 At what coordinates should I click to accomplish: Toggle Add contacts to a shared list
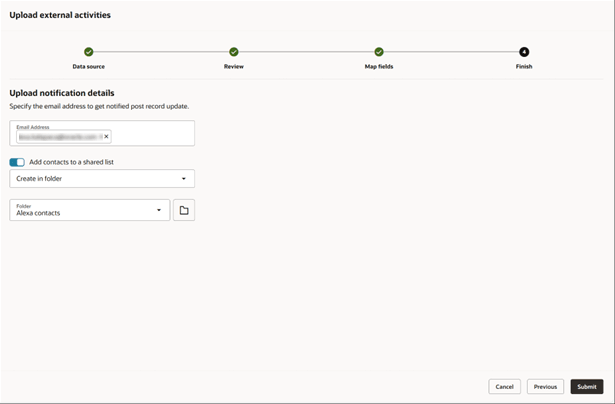click(17, 162)
